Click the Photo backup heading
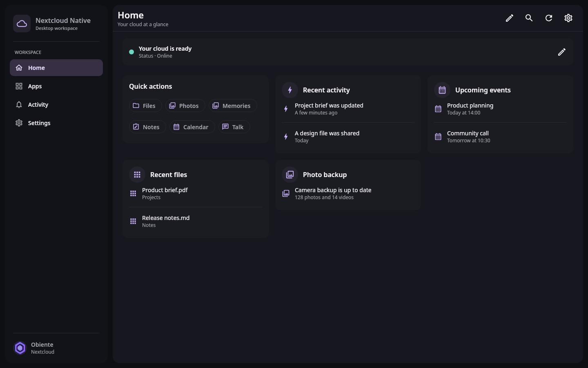The image size is (588, 368). click(325, 175)
